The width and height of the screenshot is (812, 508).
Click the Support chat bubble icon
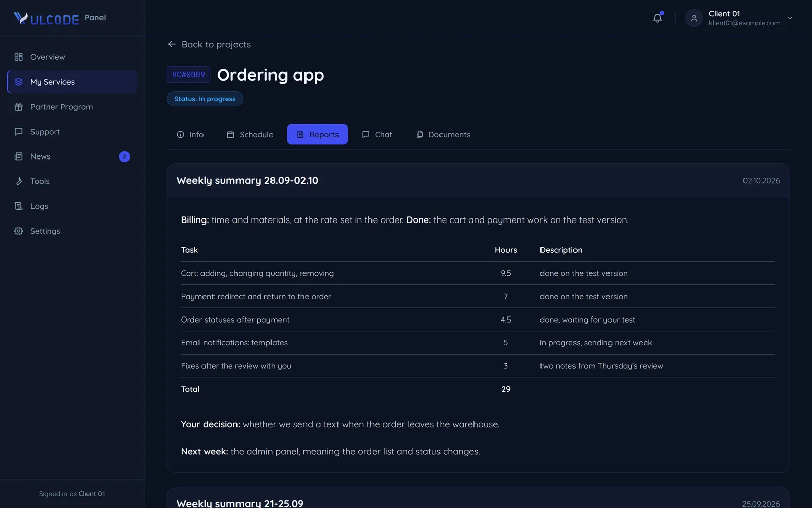click(19, 132)
